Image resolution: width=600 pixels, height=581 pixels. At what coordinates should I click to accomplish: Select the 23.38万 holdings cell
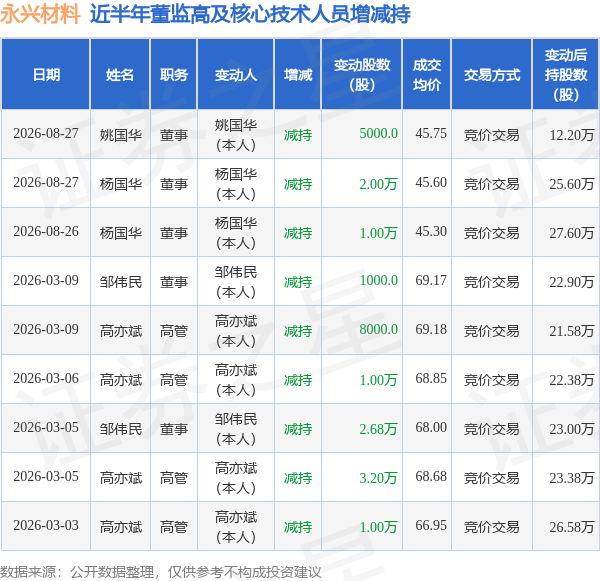[572, 478]
